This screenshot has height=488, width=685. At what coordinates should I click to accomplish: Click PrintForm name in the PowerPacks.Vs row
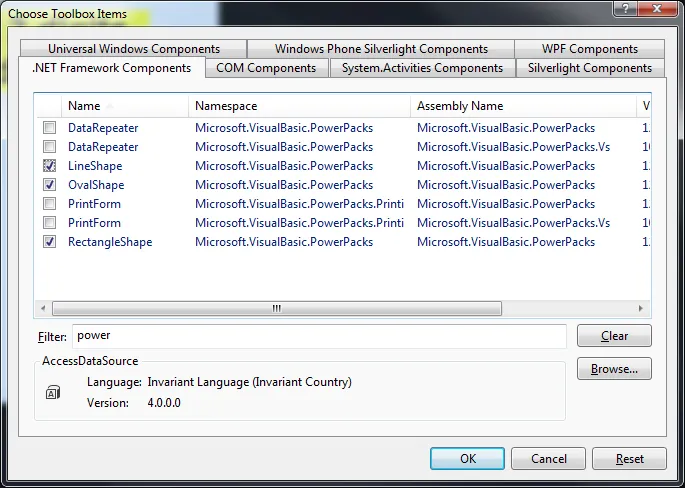94,223
